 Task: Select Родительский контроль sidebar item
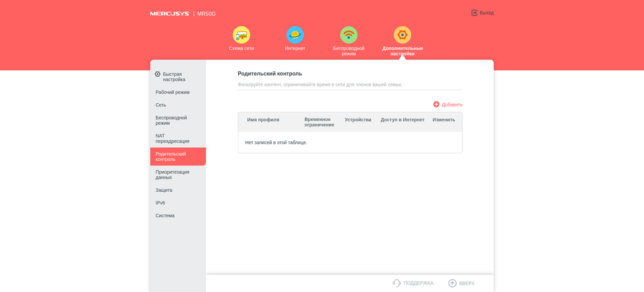click(x=171, y=156)
